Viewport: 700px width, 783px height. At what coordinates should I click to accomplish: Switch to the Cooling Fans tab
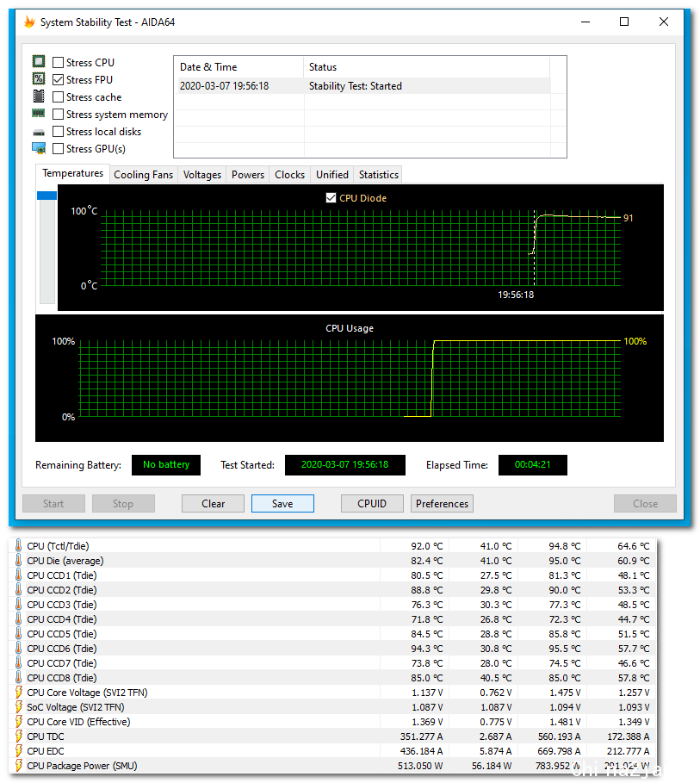pos(143,175)
